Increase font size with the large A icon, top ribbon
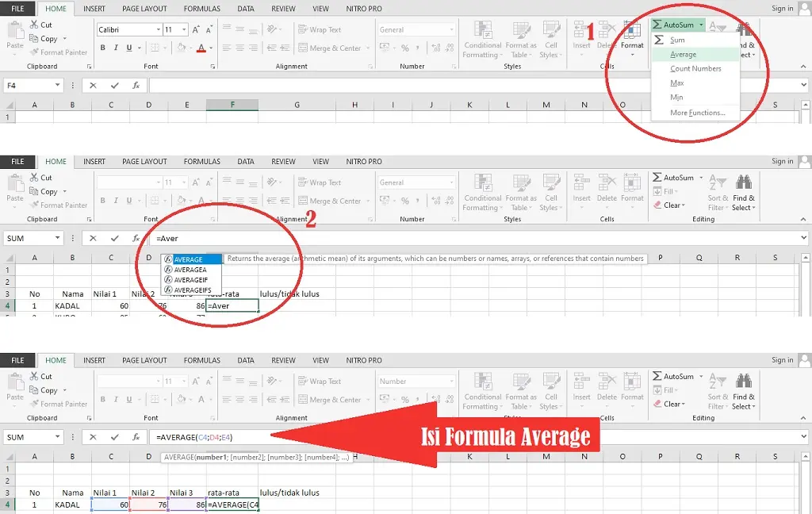 click(x=196, y=29)
